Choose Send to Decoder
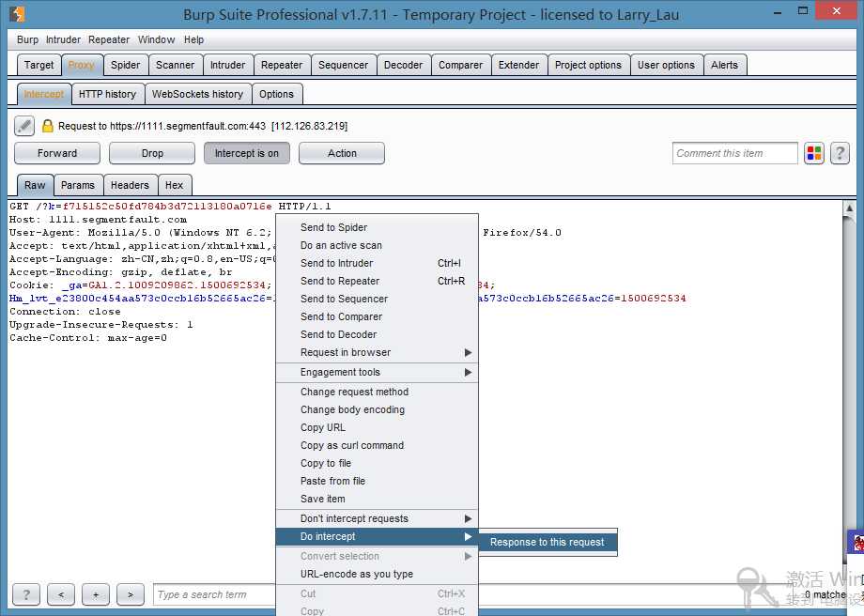Image resolution: width=864 pixels, height=616 pixels. tap(377, 334)
